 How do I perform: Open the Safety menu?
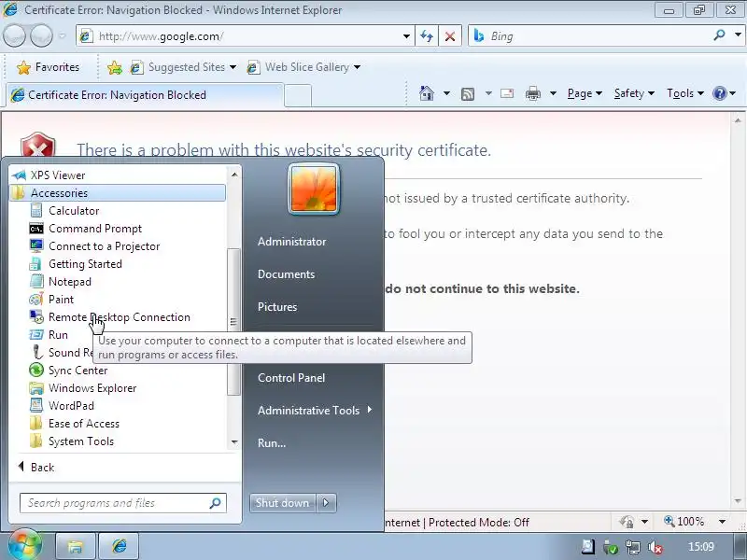click(634, 93)
